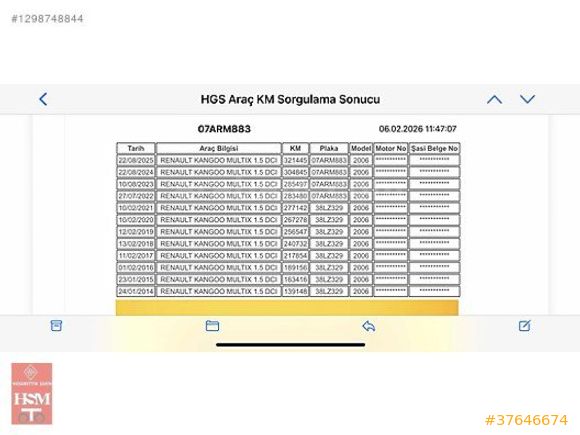Screen dimensions: 580x435
Task: Tap the back chevron arrow
Action: click(43, 99)
